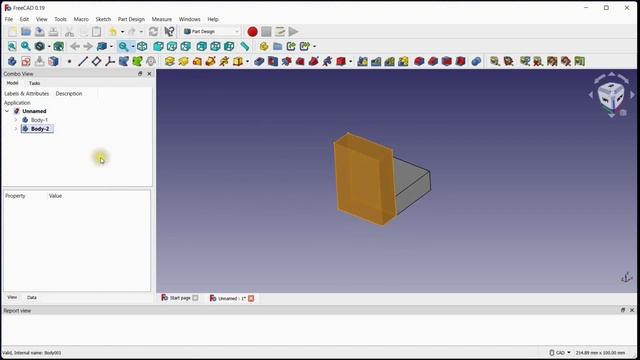Click the gray box in 3D view
The width and height of the screenshot is (640, 360).
point(412,186)
